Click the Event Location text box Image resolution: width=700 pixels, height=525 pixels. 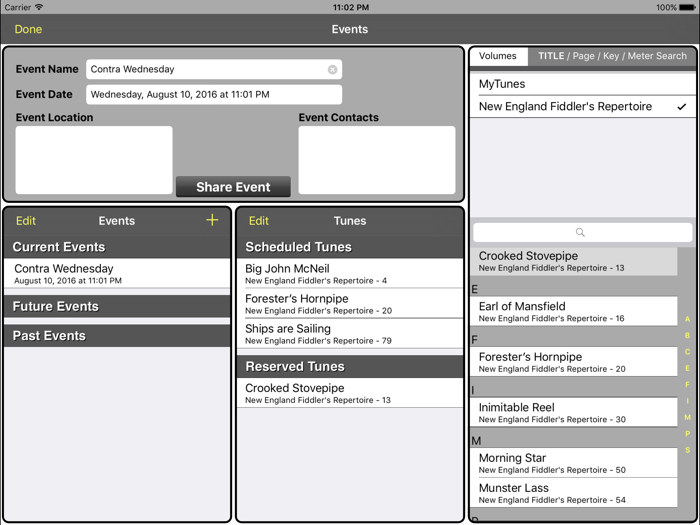coord(94,160)
